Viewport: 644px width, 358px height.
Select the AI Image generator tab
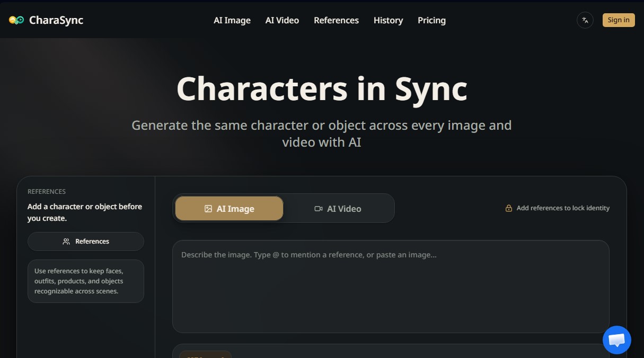(229, 209)
